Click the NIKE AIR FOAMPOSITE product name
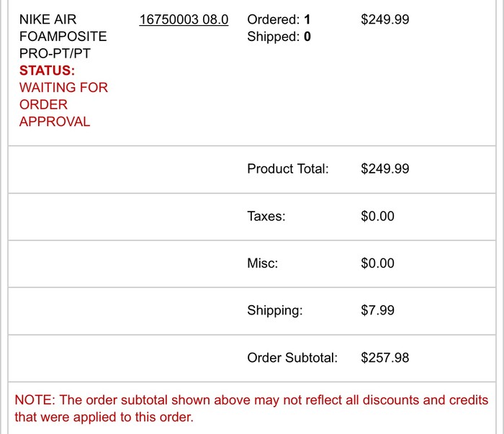The height and width of the screenshot is (434, 504). pyautogui.click(x=63, y=36)
